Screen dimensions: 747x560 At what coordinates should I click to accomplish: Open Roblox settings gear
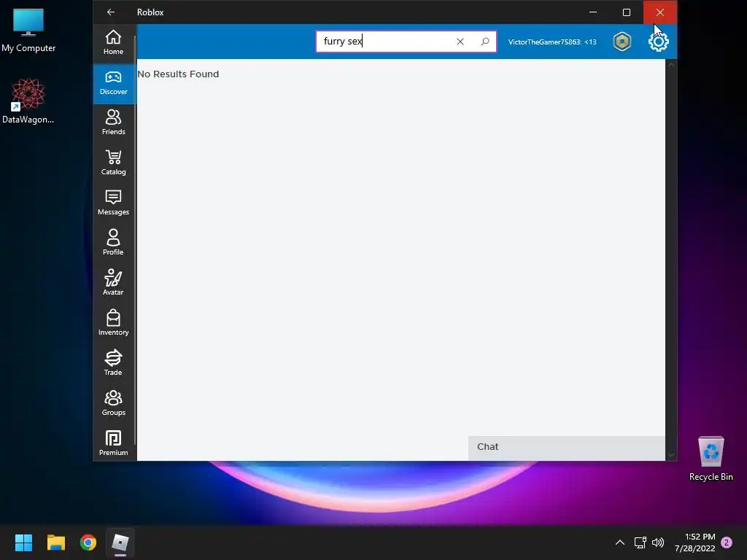coord(659,42)
